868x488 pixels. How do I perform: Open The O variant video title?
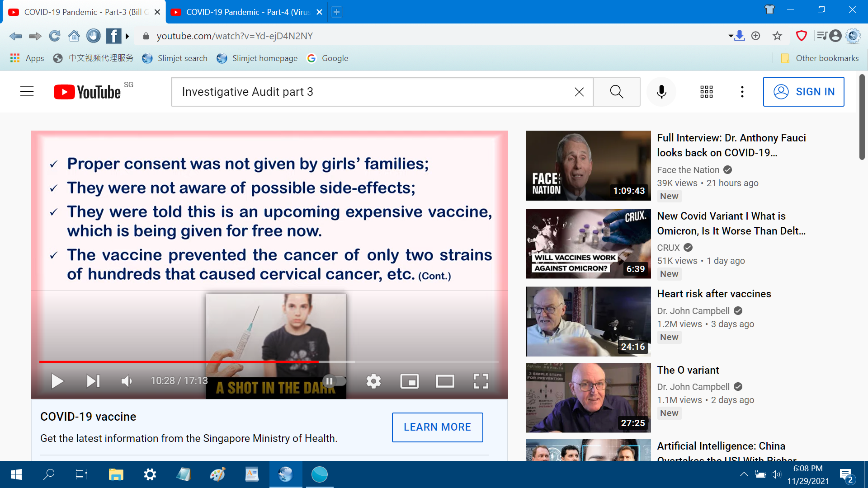point(688,370)
